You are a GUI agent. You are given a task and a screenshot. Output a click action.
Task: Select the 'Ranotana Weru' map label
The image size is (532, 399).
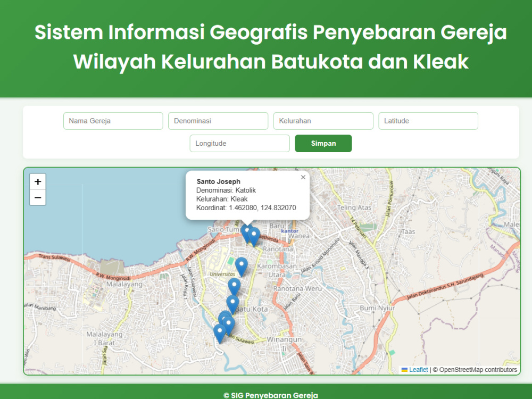[x=297, y=289]
